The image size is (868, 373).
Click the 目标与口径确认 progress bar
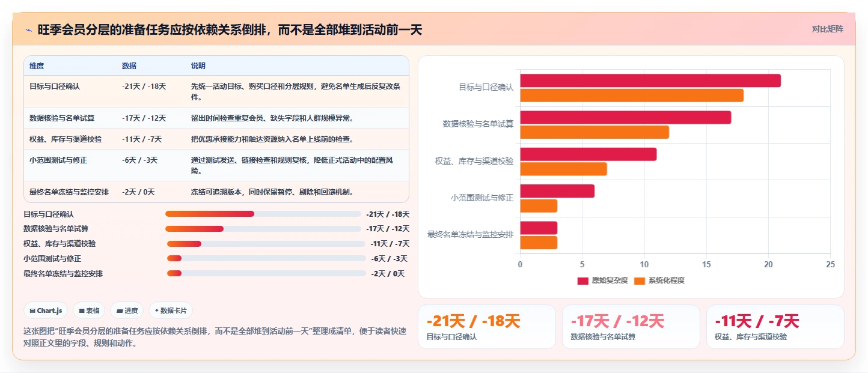pos(263,214)
